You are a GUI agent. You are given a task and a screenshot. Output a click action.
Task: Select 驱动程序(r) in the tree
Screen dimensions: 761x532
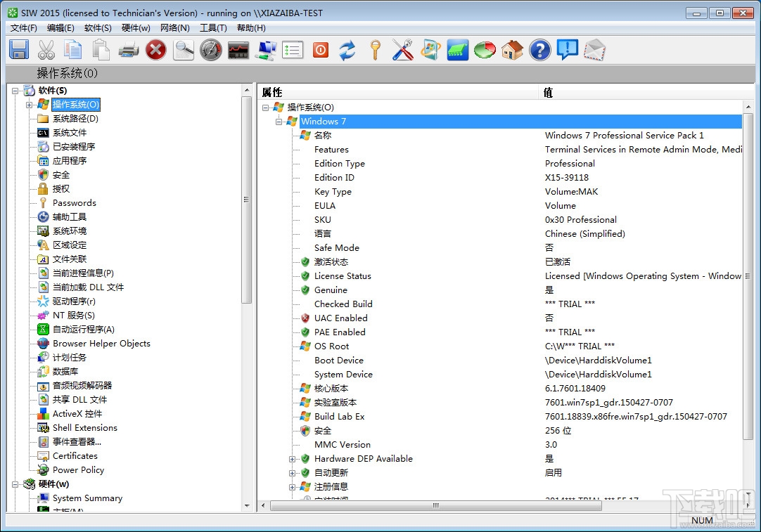click(x=74, y=301)
